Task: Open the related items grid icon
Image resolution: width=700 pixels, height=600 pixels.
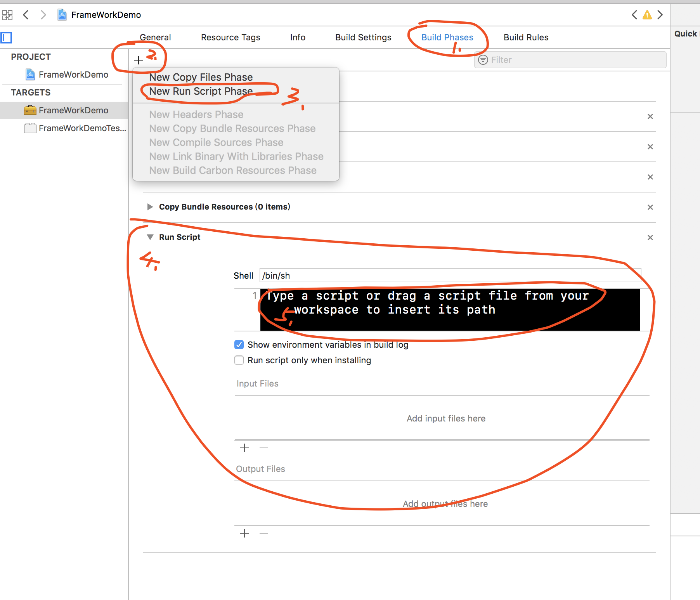Action: [7, 15]
